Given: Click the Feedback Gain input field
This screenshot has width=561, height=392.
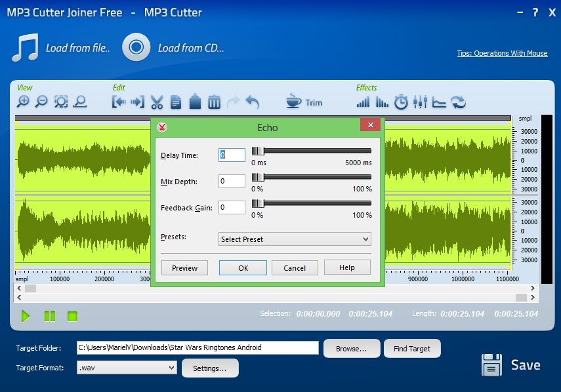Looking at the screenshot, I should point(232,207).
